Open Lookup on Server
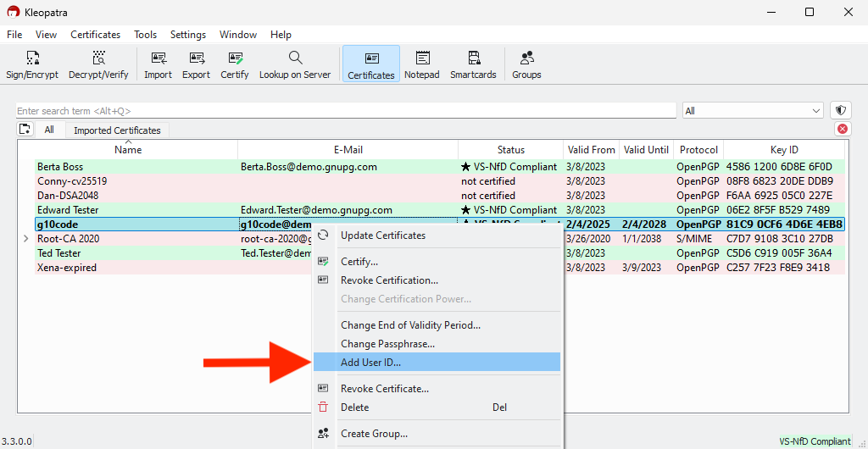Viewport: 868px width, 449px height. (295, 64)
